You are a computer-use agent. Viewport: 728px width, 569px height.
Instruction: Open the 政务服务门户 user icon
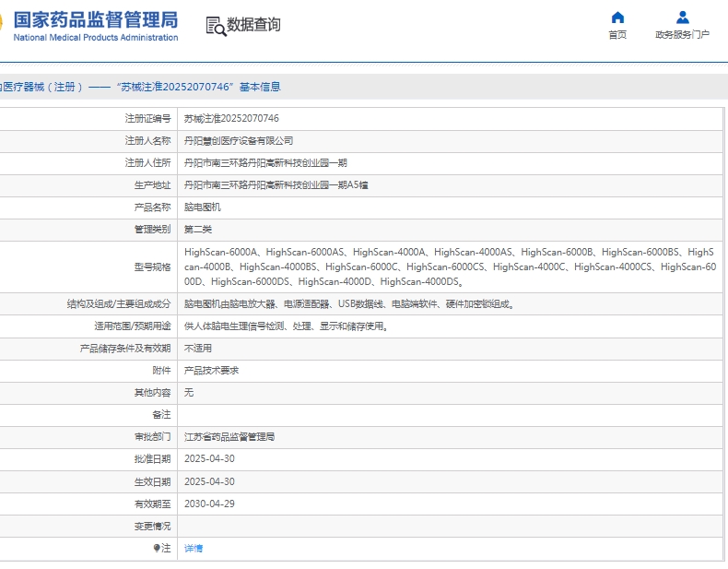(683, 18)
